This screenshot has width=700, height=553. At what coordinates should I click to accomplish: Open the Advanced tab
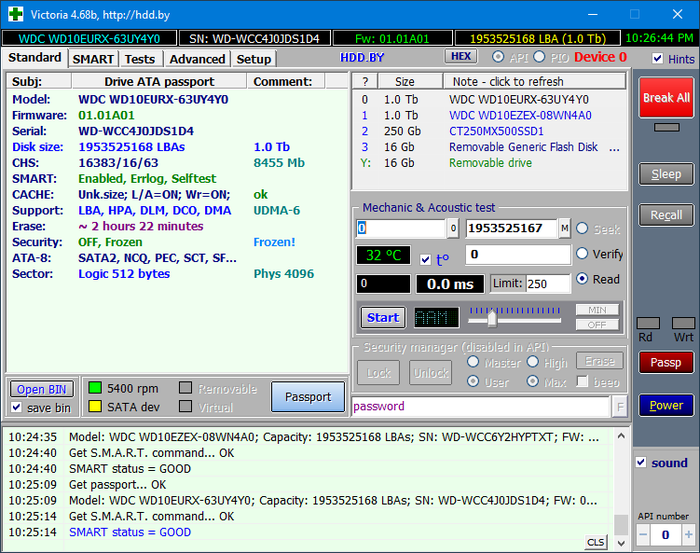197,59
